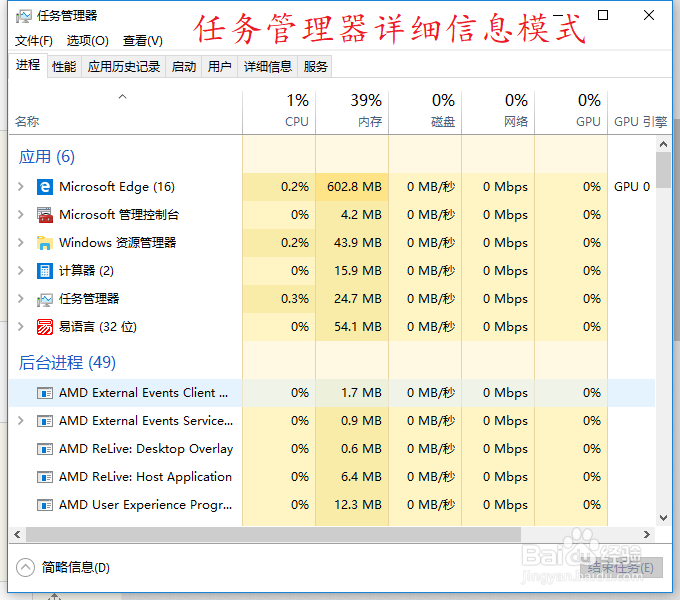Screen dimensions: 680x600
Task: Click the vertical scrollbar thumb
Action: coord(663,170)
